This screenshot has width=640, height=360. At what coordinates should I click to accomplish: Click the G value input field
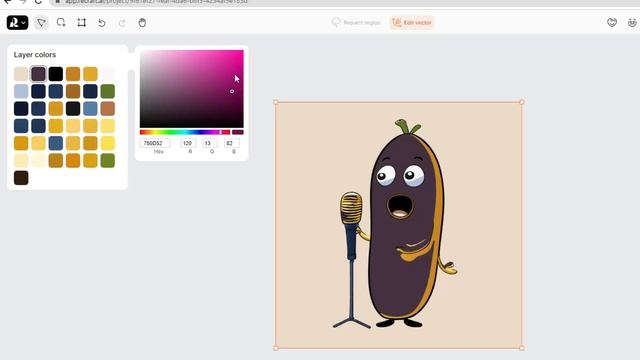210,143
